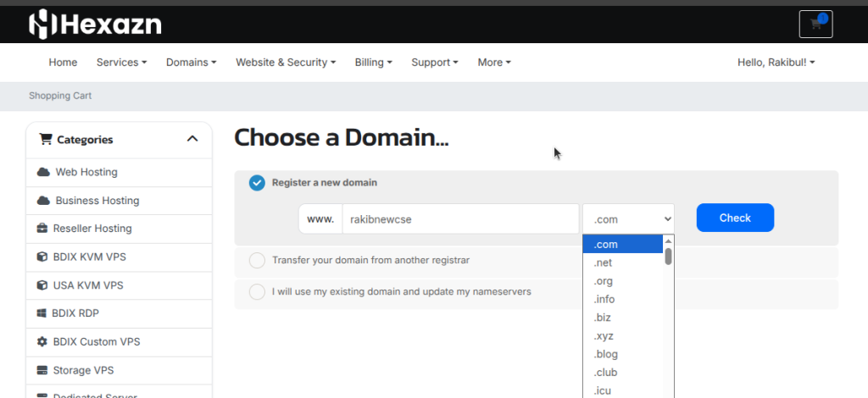Choose .club in the extension list
The width and height of the screenshot is (868, 398).
coord(623,372)
